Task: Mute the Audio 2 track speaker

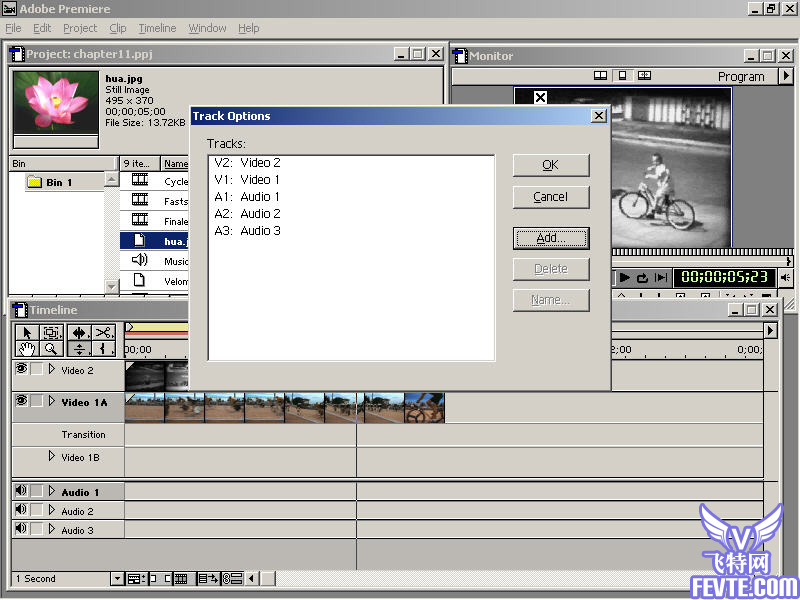Action: click(x=21, y=510)
